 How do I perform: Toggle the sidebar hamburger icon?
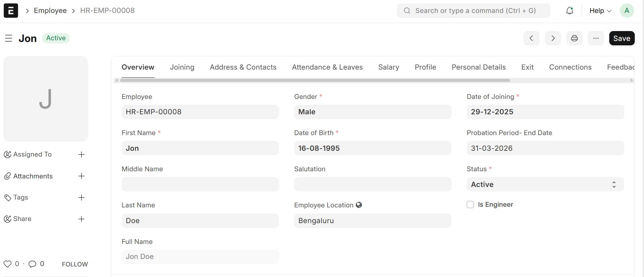click(x=9, y=38)
